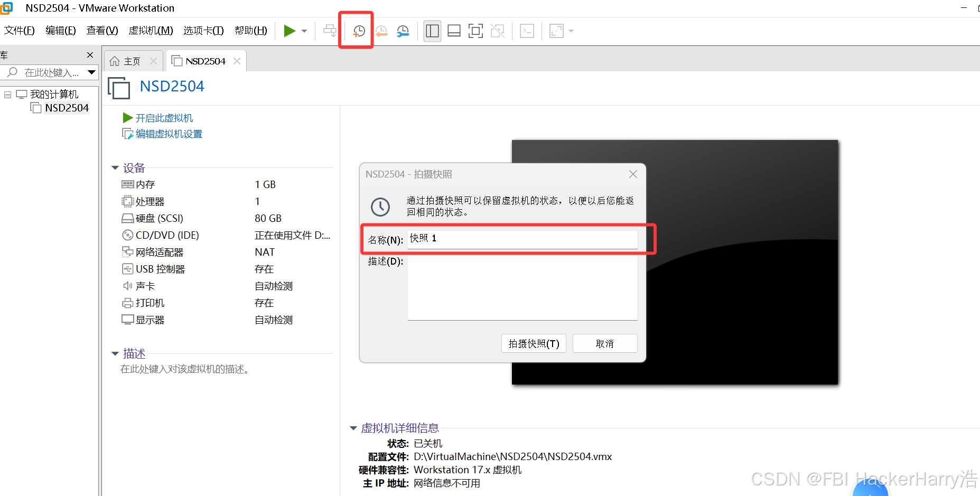
Task: Select NSD2504 in the library tree
Action: point(67,108)
